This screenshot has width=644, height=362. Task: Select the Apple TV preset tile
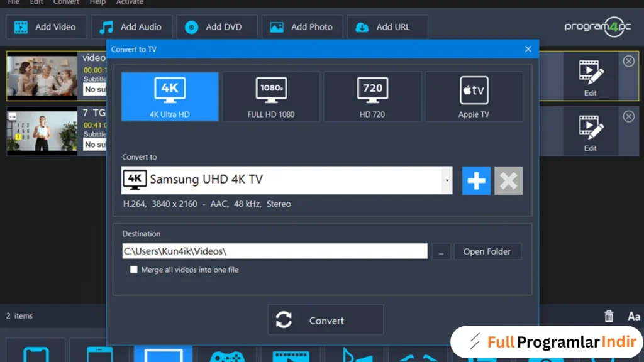pyautogui.click(x=474, y=96)
